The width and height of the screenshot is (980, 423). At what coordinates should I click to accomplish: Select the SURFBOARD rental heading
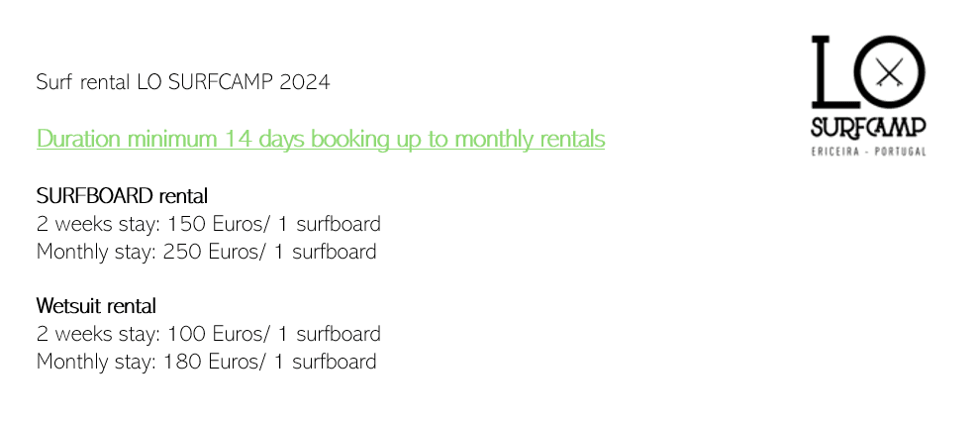coord(122,195)
